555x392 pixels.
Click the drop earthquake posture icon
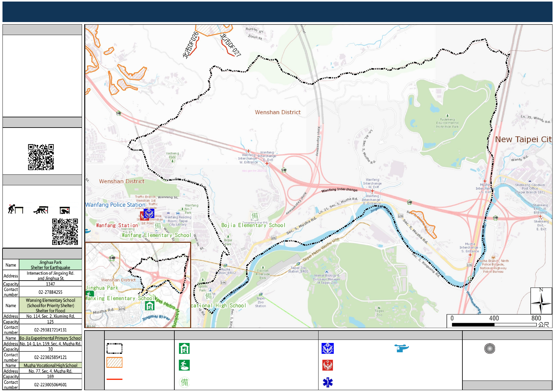pyautogui.click(x=16, y=209)
